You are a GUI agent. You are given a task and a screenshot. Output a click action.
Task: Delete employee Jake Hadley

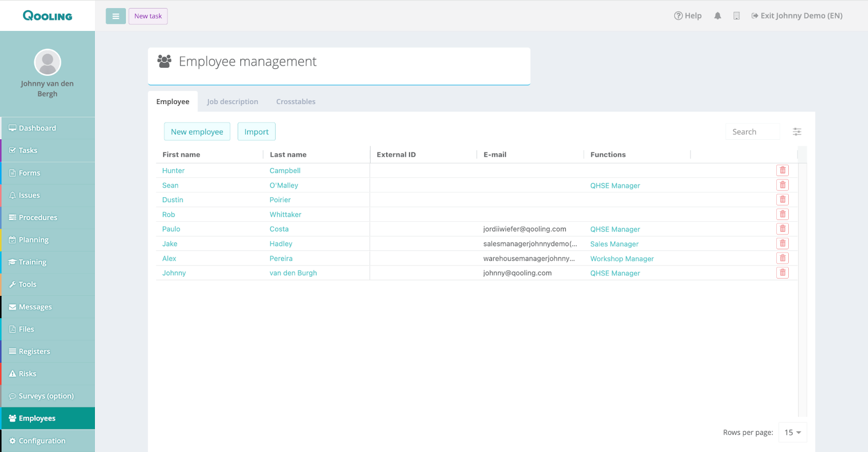point(782,243)
